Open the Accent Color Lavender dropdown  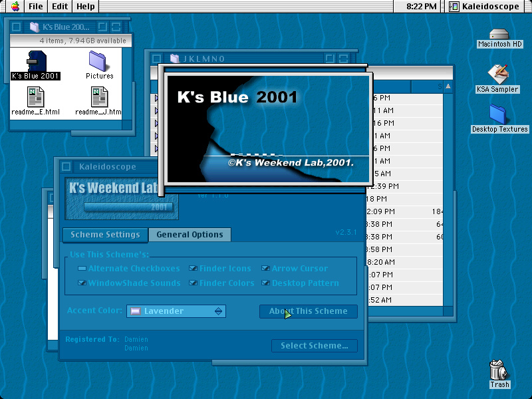[176, 311]
